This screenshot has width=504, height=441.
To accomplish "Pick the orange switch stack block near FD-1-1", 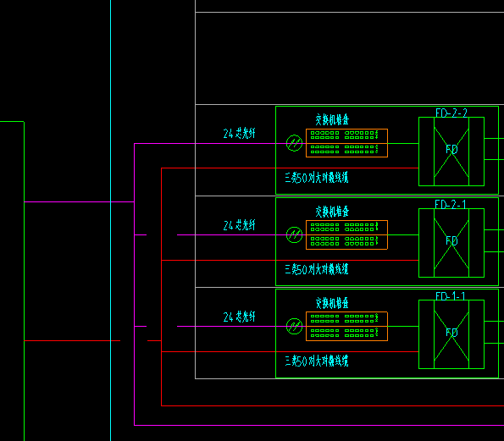I will 346,327.
